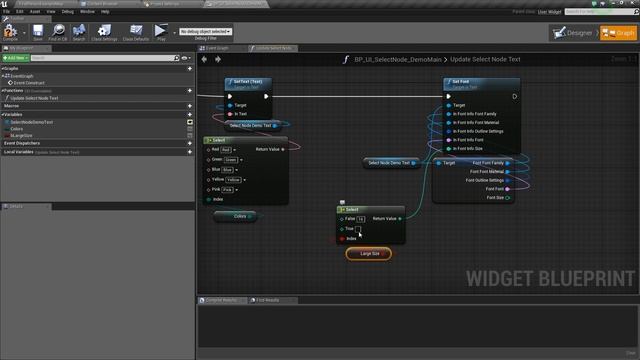Select the Colors variable getter node
Screen dimensions: 640x360
coord(236,216)
